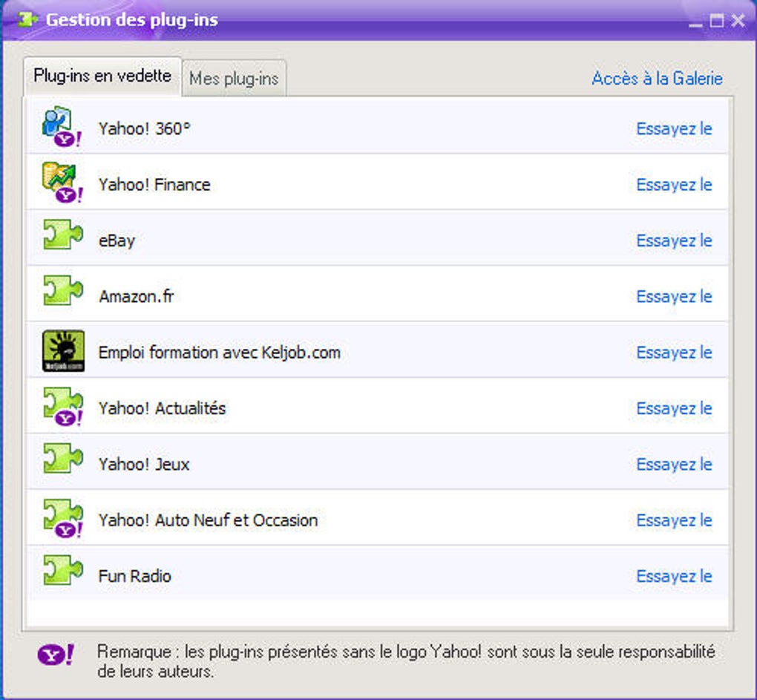Click the Remarque note text at the bottom
The width and height of the screenshot is (757, 700).
[x=406, y=661]
